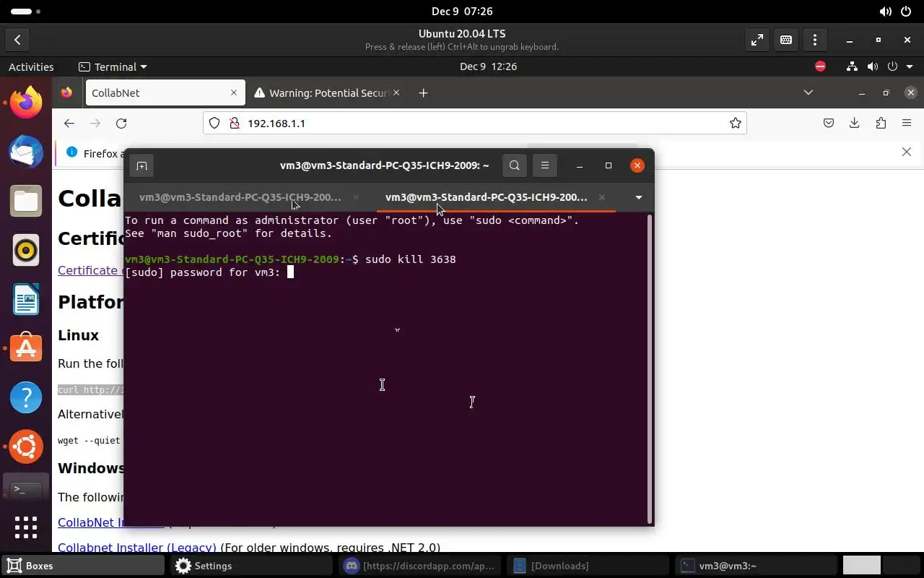Click the guest red do-not-disturb indicator
924x578 pixels.
point(820,66)
